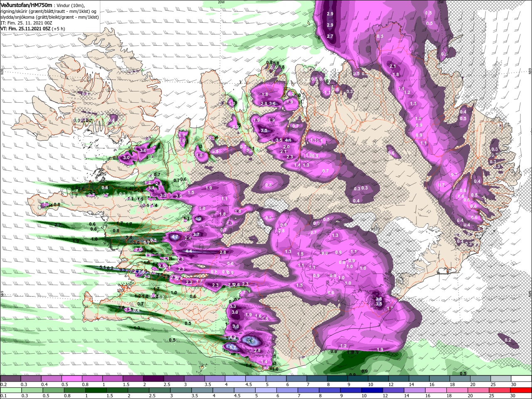Click the '0.4' legend value label

(44, 384)
